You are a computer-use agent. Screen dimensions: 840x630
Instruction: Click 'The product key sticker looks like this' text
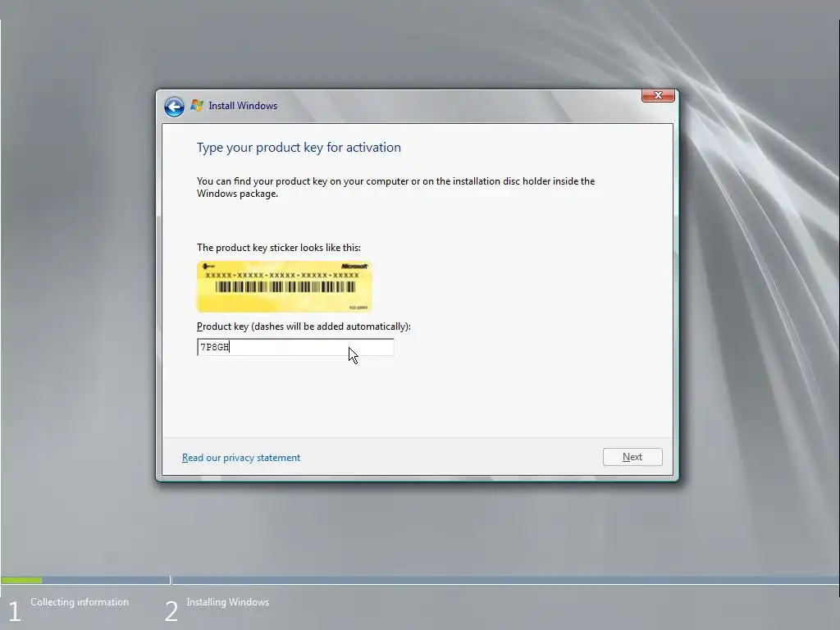point(279,248)
